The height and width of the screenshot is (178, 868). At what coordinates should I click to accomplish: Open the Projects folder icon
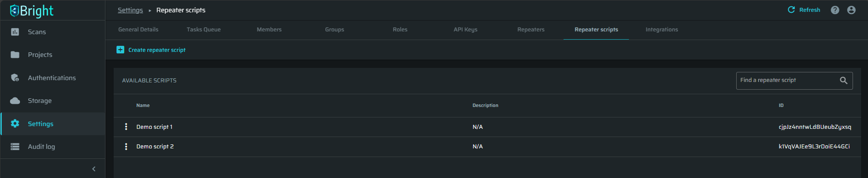coord(15,55)
